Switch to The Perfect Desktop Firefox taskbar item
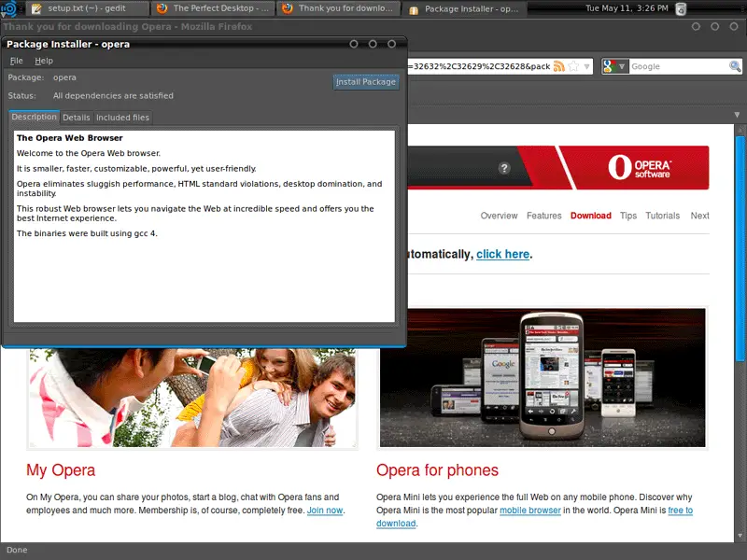 (214, 8)
